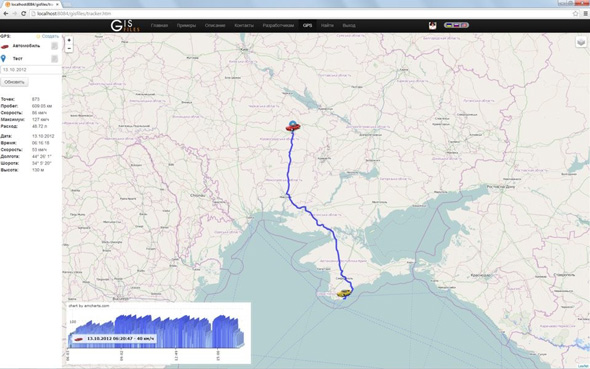This screenshot has height=369, width=590.
Task: Select the Тест tracker pin
Action: [x=3, y=58]
